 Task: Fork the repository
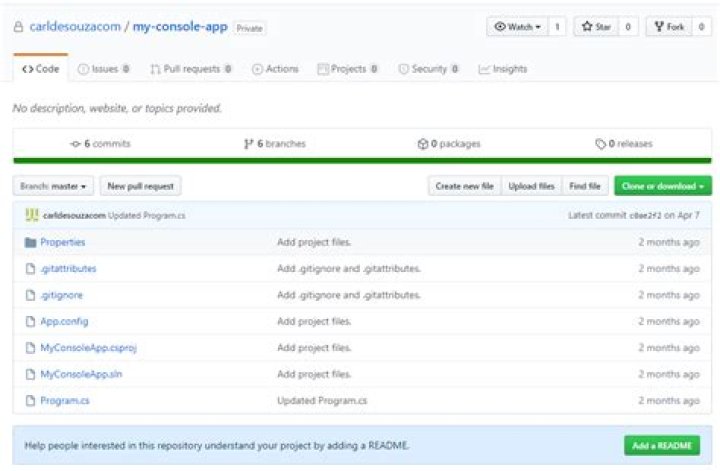point(669,27)
